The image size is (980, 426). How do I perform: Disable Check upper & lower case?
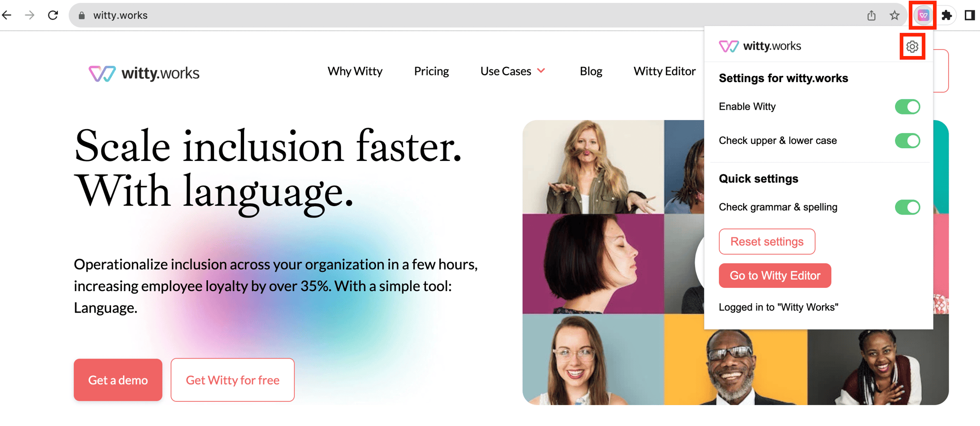(907, 141)
